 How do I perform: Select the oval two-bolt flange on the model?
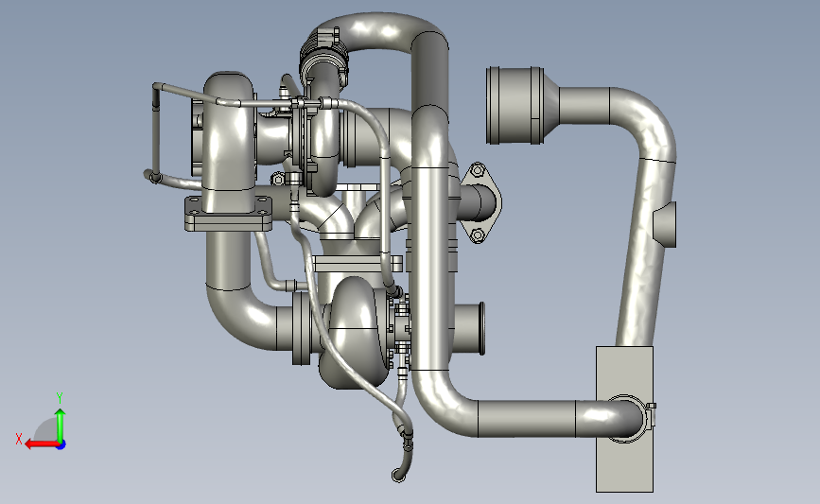[x=480, y=202]
